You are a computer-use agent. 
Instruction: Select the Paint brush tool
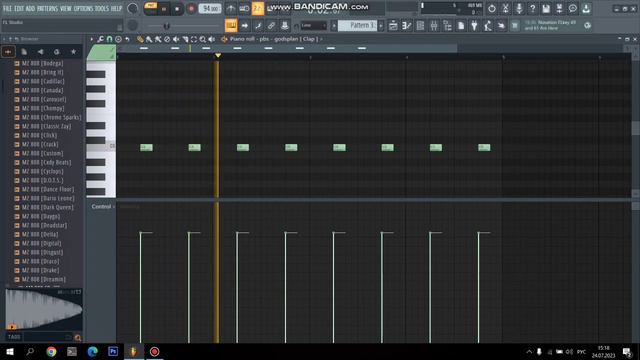tap(149, 39)
